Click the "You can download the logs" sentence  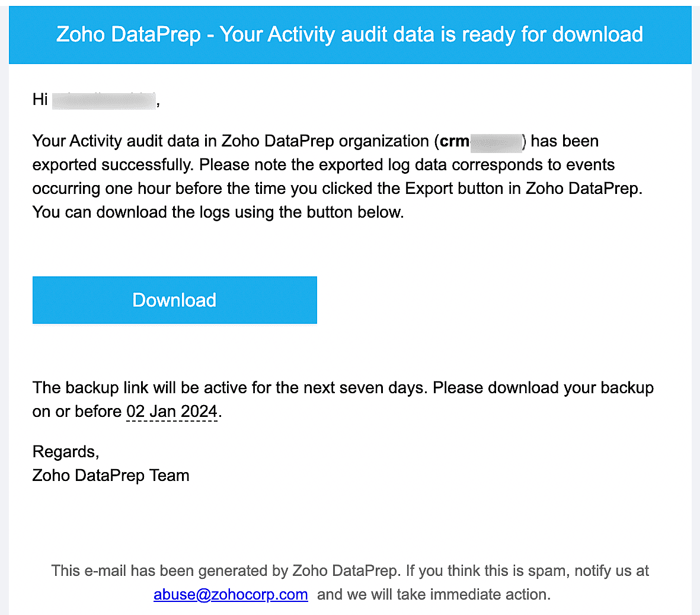coord(218,212)
